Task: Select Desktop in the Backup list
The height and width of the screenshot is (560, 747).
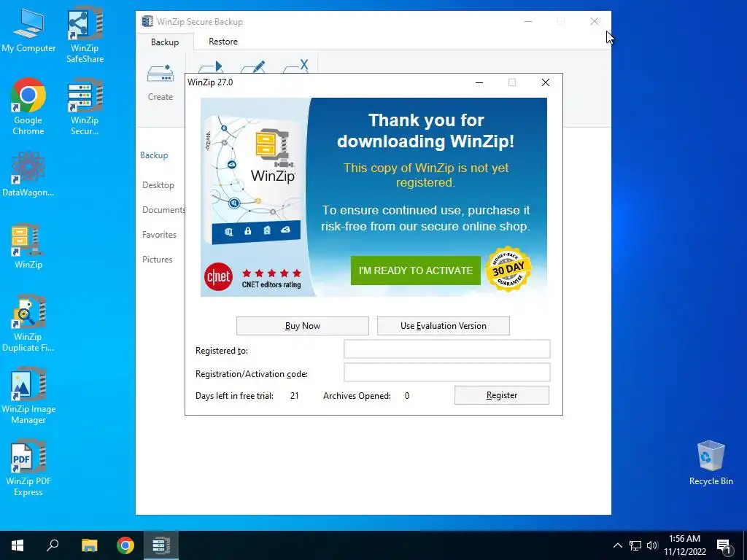Action: coord(158,185)
